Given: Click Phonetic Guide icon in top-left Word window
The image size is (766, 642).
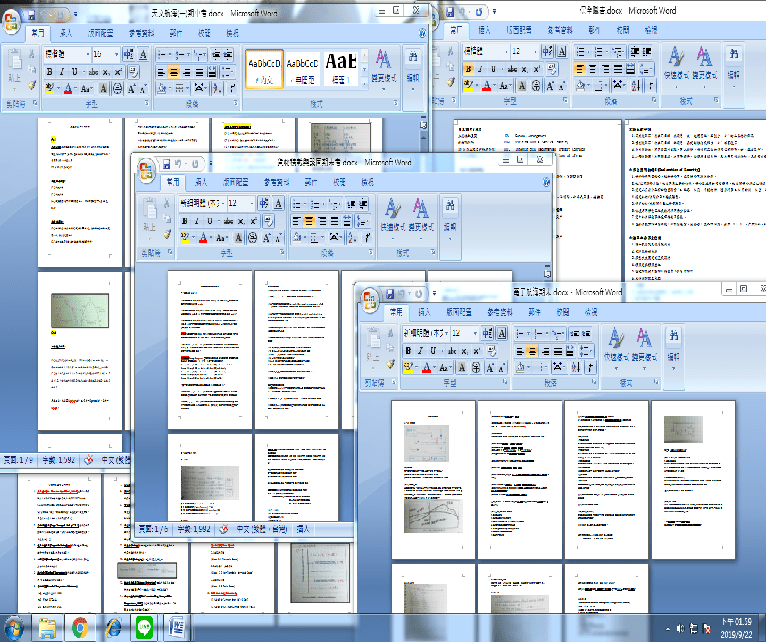Looking at the screenshot, I should point(128,54).
